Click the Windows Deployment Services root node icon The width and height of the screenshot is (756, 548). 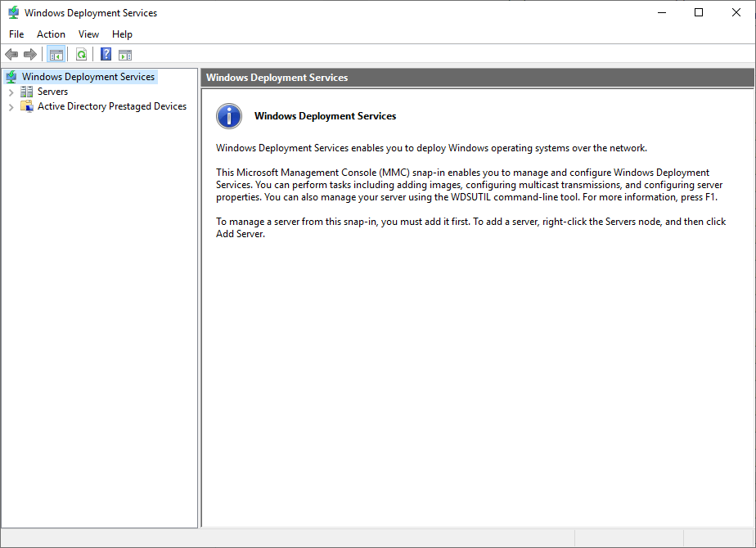pyautogui.click(x=11, y=77)
